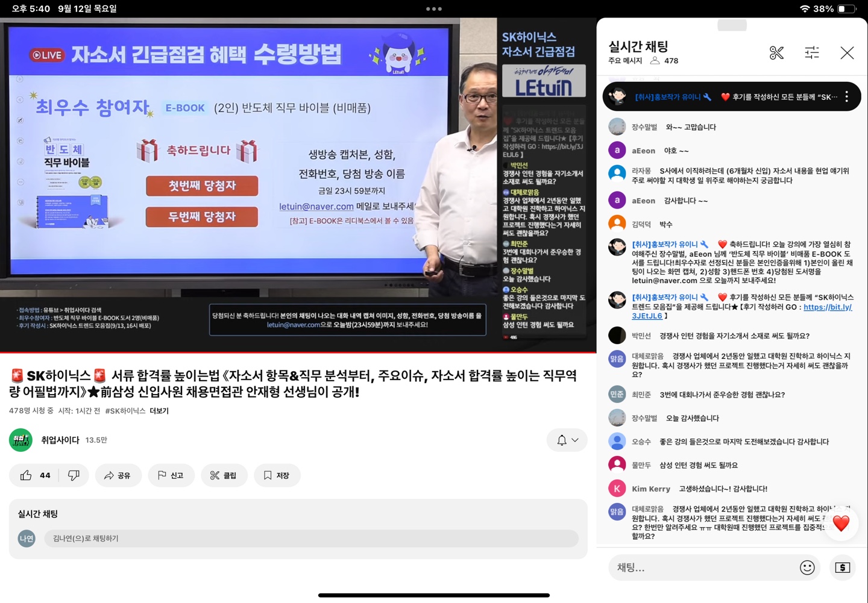Image resolution: width=868 pixels, height=603 pixels.
Task: Expand description with 더보기
Action: point(159,411)
